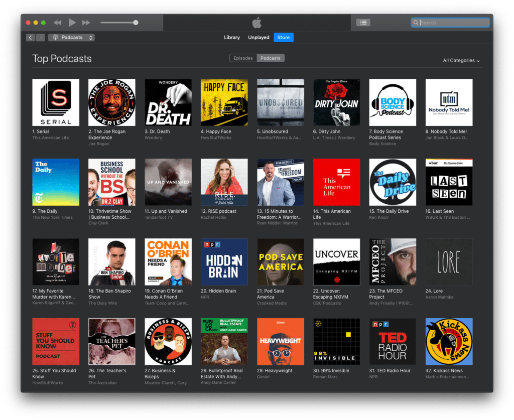Click 'Roman Mars' author text
The width and height of the screenshot is (514, 420).
325,377
